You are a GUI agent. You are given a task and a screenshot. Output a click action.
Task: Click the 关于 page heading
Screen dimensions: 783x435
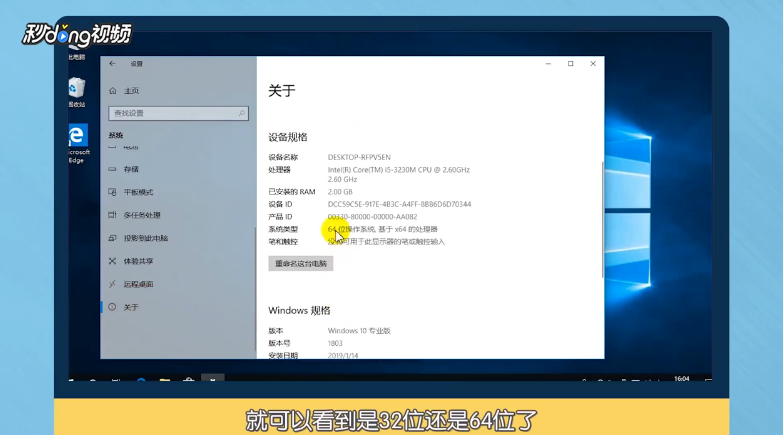[282, 91]
